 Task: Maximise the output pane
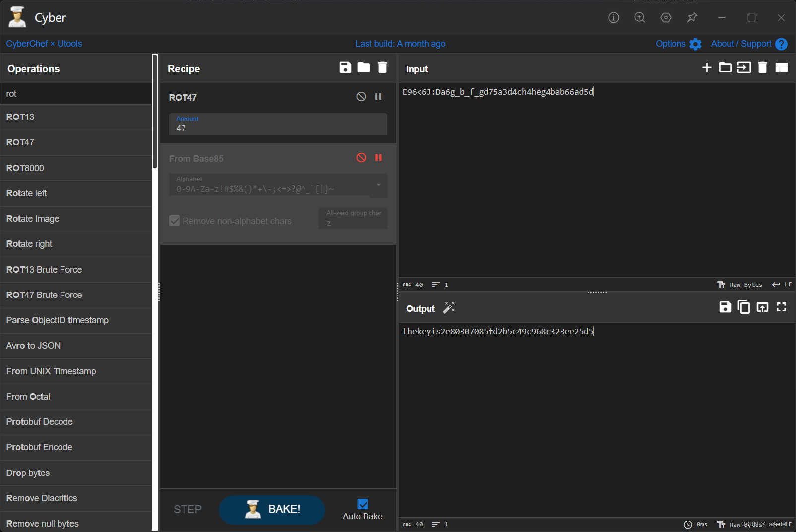(x=782, y=307)
